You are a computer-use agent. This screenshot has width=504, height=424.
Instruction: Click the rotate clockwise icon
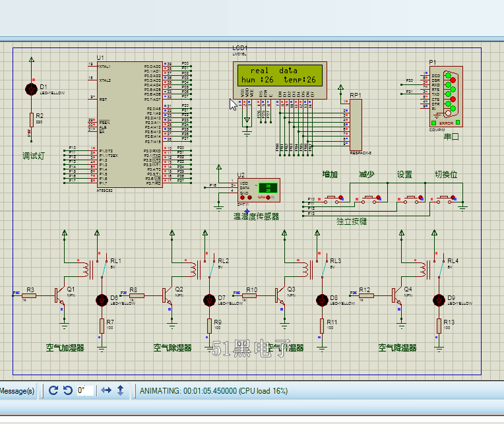click(x=54, y=390)
